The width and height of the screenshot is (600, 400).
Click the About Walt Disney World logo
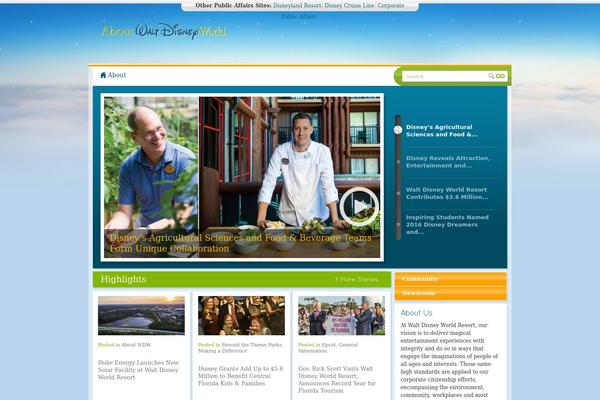(x=165, y=31)
